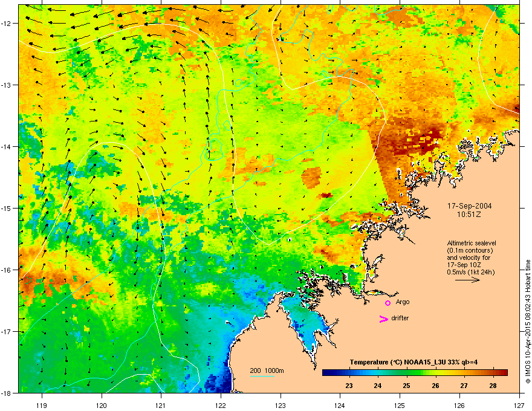
Task: Click the date label 17-Sep-2004
Action: (469, 206)
